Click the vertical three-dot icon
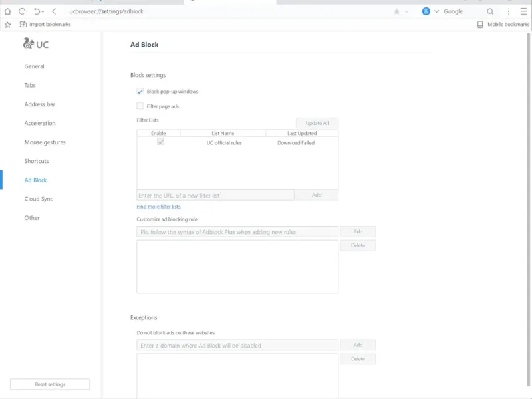Screen dimensions: 532x399 click(509, 11)
